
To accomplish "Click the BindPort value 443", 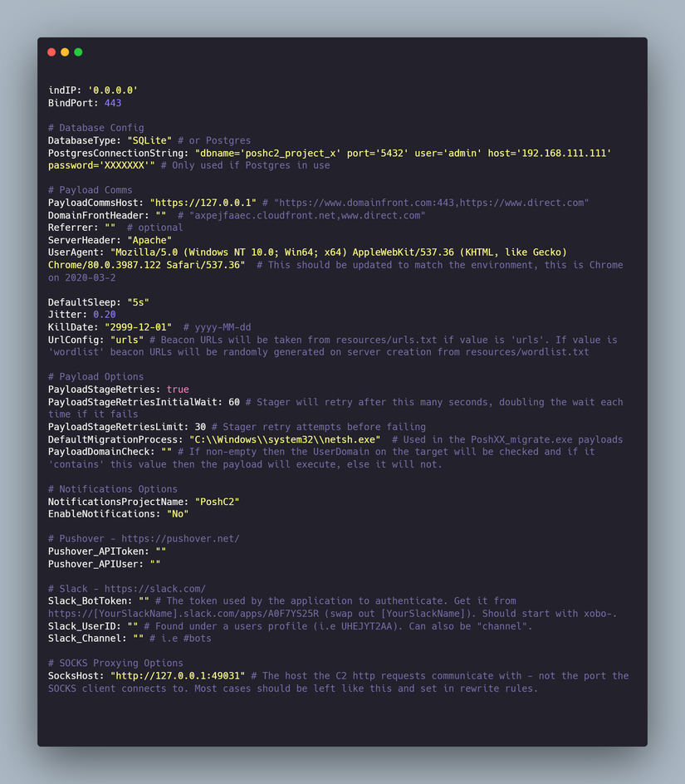I will click(113, 103).
